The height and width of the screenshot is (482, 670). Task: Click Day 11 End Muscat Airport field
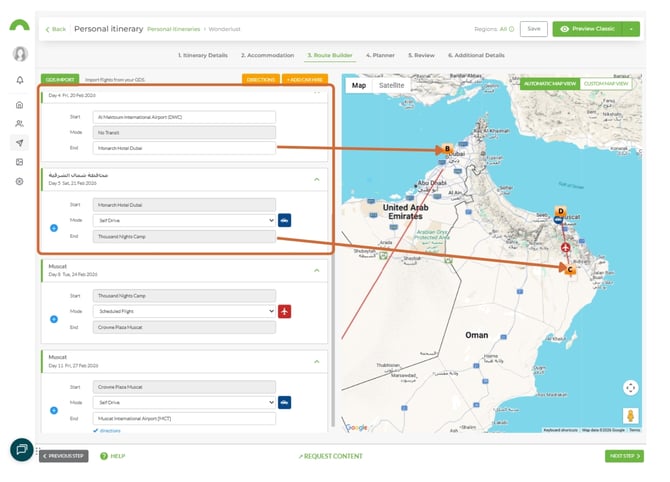(x=184, y=418)
